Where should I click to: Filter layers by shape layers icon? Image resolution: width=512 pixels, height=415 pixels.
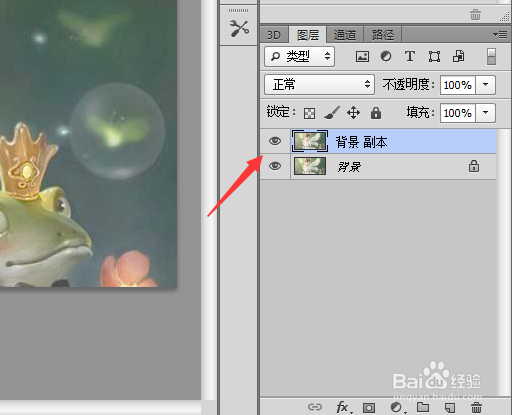[434, 56]
